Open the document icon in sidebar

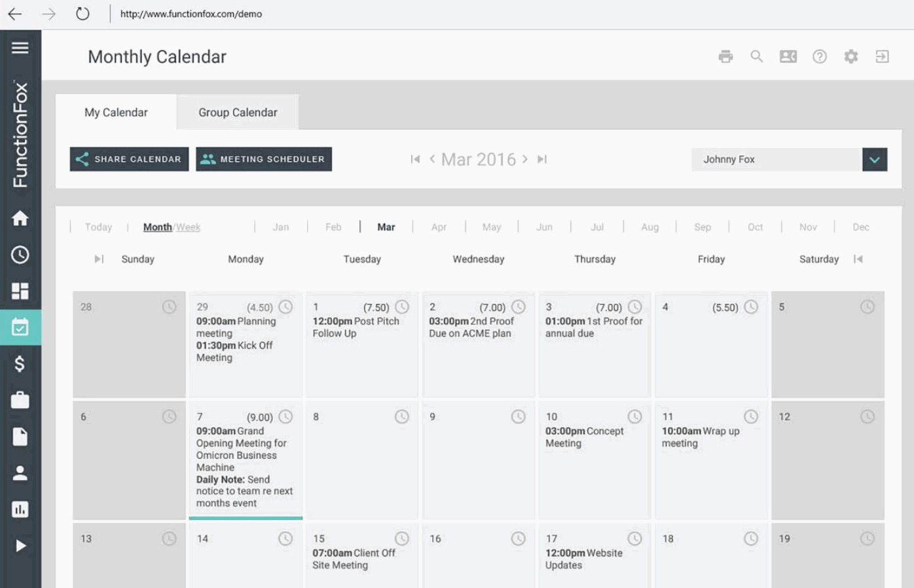coord(20,437)
